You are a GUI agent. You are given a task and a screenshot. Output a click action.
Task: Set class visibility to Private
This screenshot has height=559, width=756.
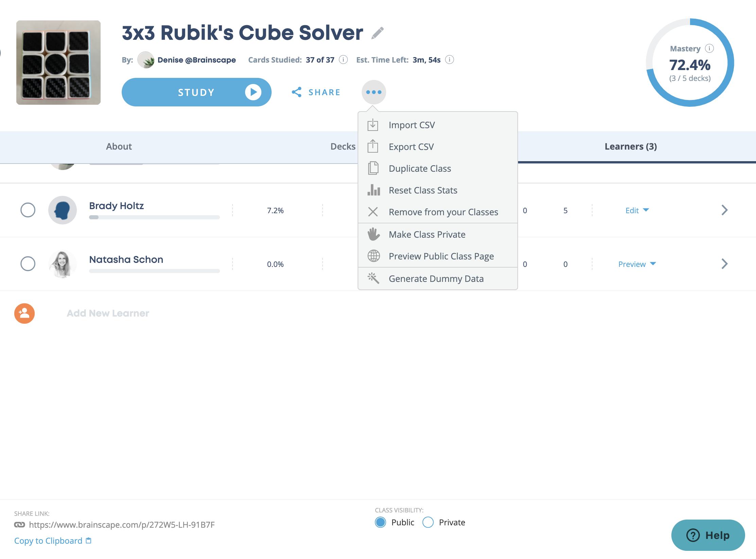pyautogui.click(x=428, y=522)
